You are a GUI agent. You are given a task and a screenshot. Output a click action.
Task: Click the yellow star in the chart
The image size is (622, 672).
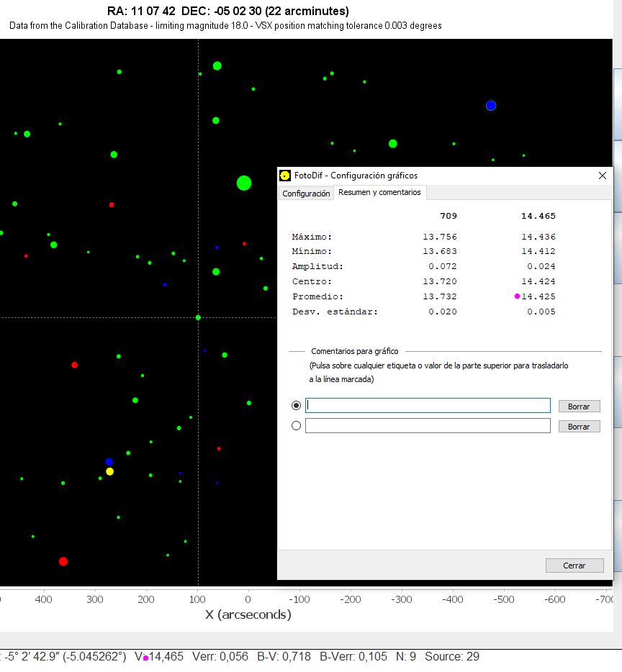[110, 471]
